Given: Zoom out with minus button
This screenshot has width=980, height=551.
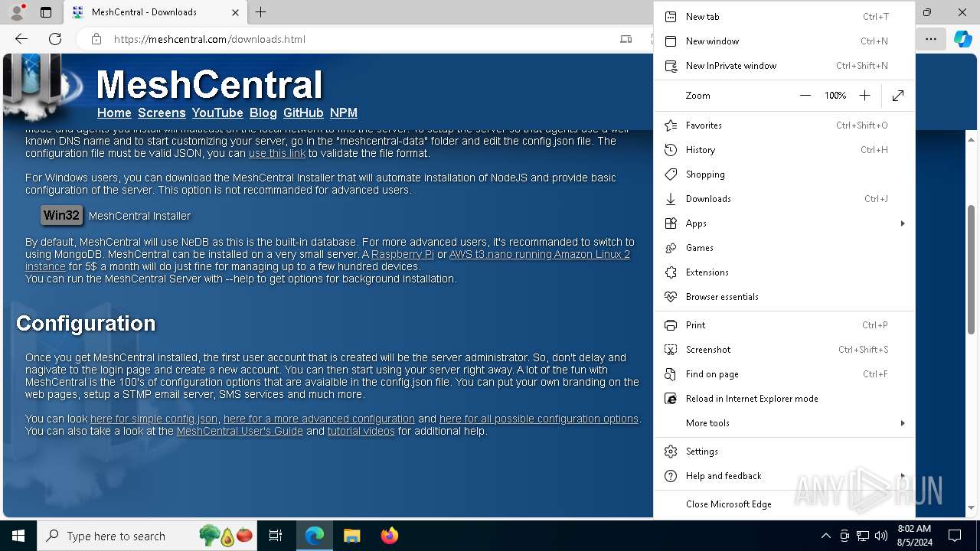Looking at the screenshot, I should point(805,96).
